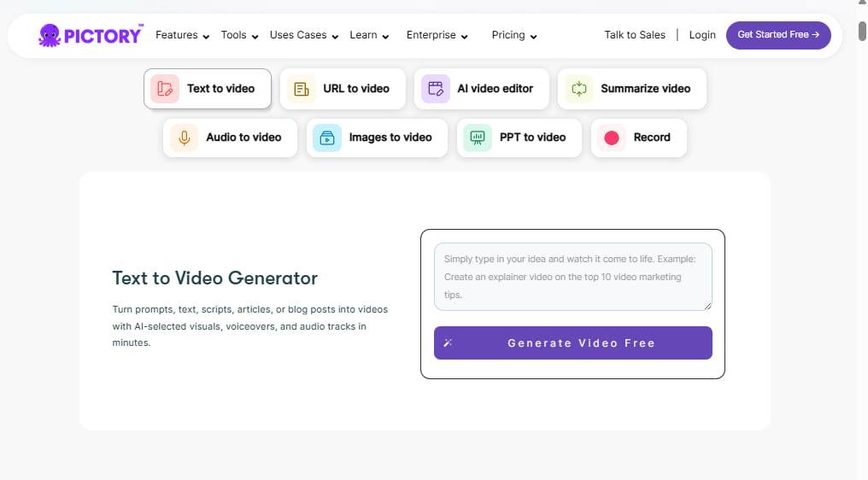Screen dimensions: 868x480
Task: Click the Talk to Sales link
Action: click(634, 35)
